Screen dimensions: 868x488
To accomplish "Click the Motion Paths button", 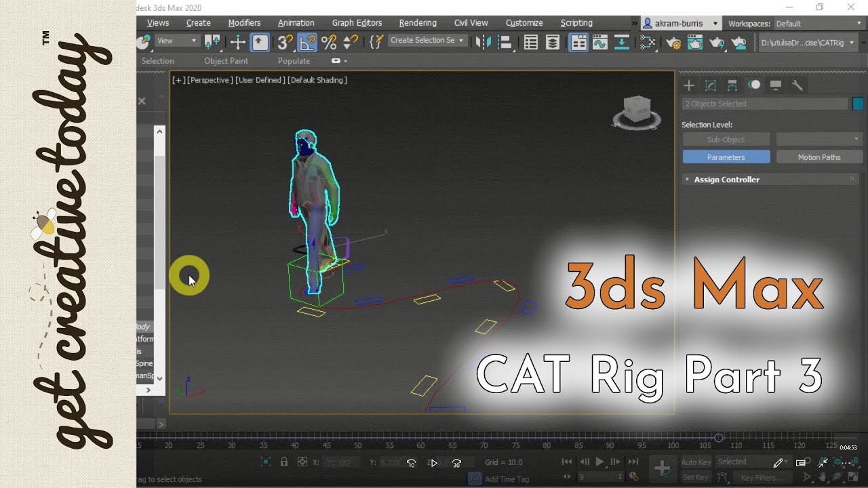I will (x=819, y=157).
